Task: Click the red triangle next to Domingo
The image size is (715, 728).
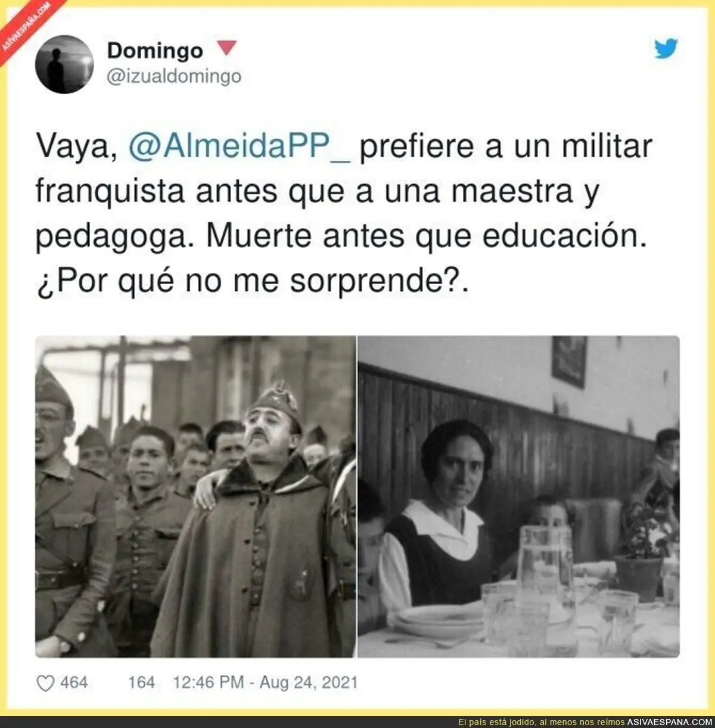Action: coord(227,48)
